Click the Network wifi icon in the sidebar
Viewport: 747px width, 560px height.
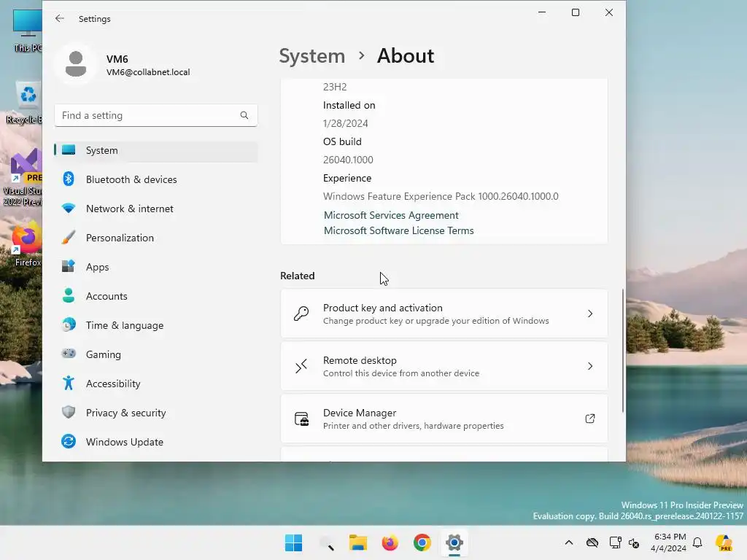69,209
